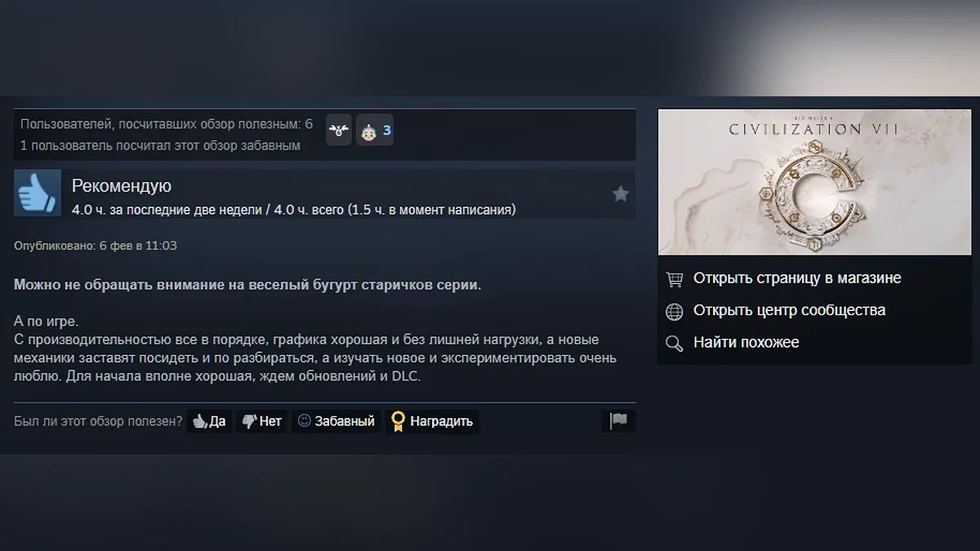Click the award badge with count 3
Screen dimensions: 980x551
coord(375,130)
